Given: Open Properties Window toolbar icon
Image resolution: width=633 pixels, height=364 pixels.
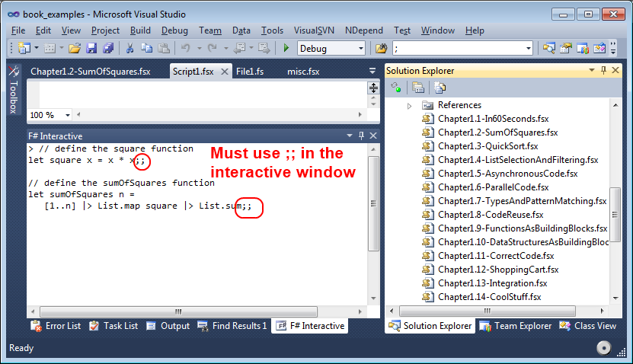Looking at the screenshot, I should [565, 49].
